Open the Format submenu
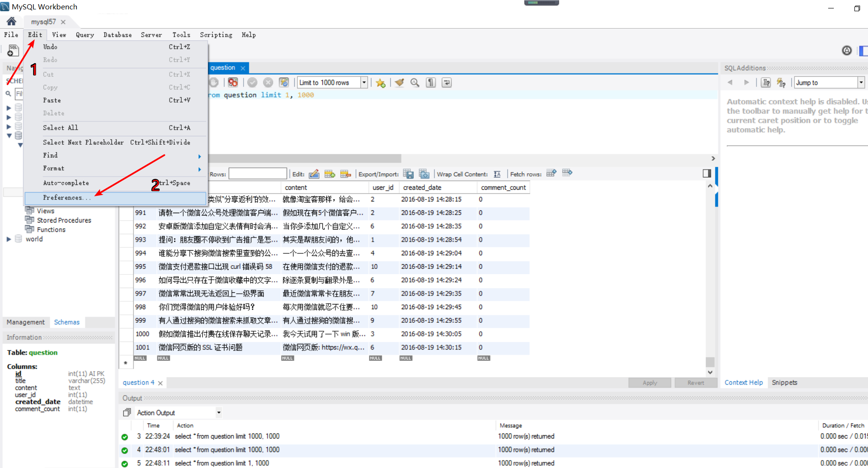The width and height of the screenshot is (868, 468). click(x=115, y=168)
